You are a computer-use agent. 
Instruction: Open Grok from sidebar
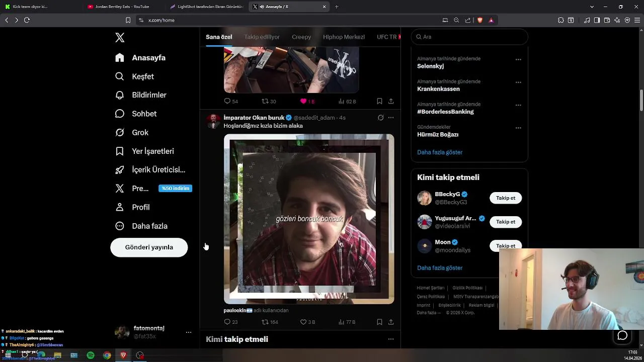coord(132,133)
